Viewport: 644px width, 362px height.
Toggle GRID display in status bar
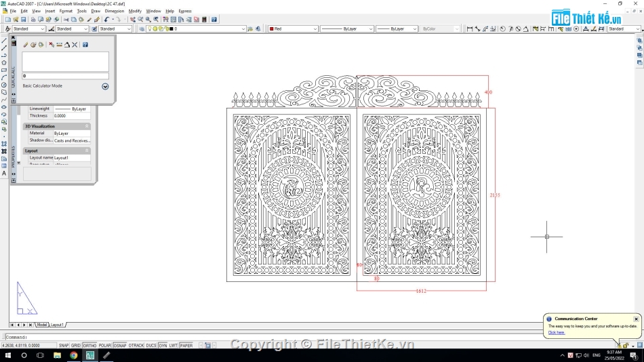pyautogui.click(x=75, y=346)
